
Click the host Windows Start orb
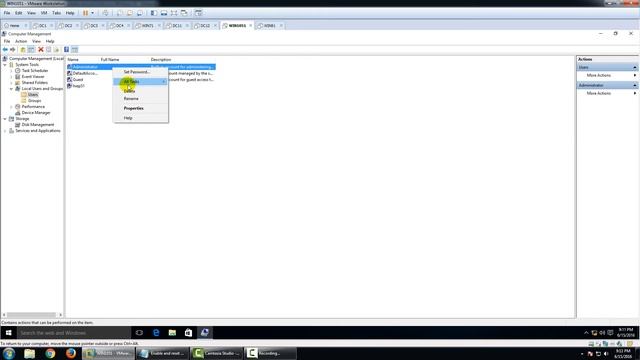click(x=9, y=353)
